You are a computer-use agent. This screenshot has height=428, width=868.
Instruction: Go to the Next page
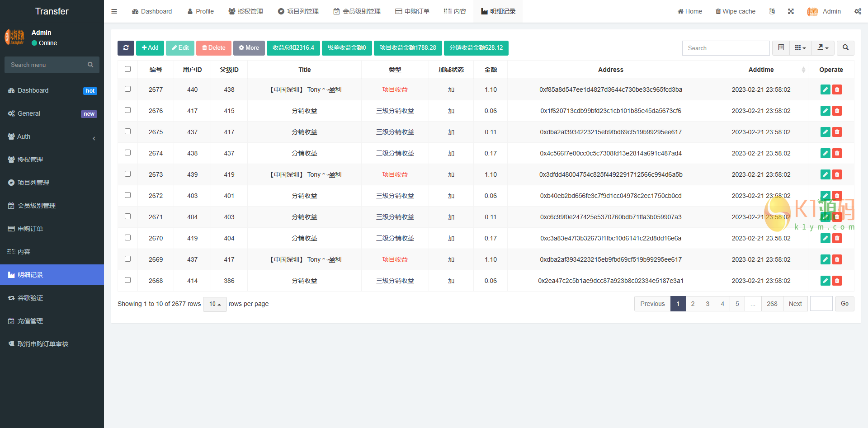point(795,304)
